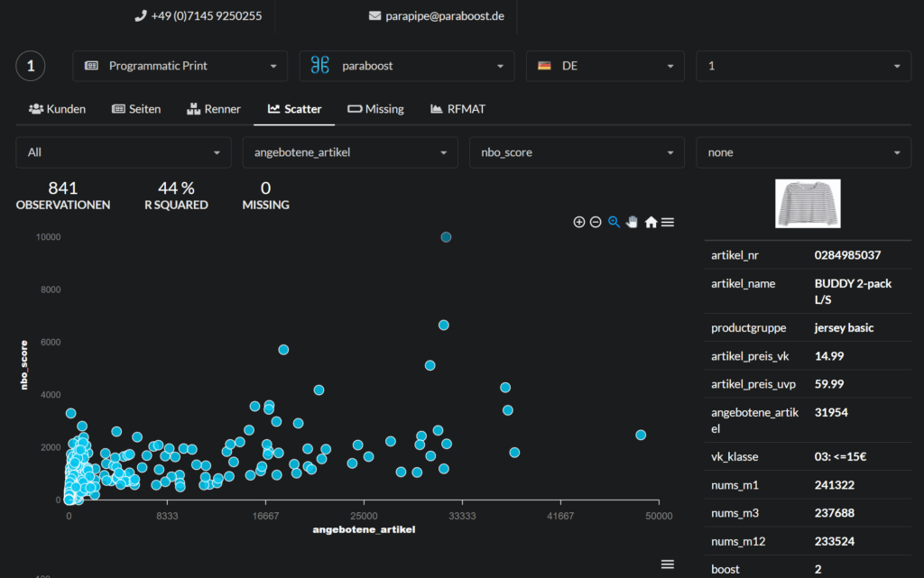Click the striped shirt product thumbnail

click(808, 203)
